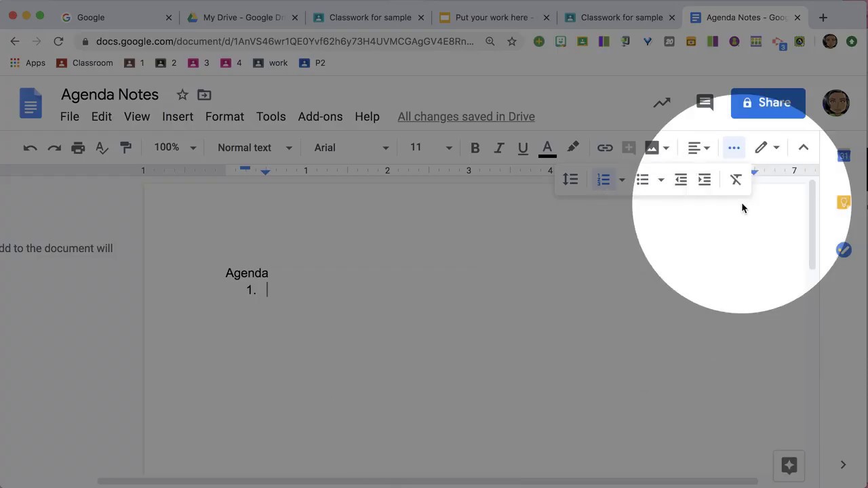Click the browser address bar

coord(285,41)
